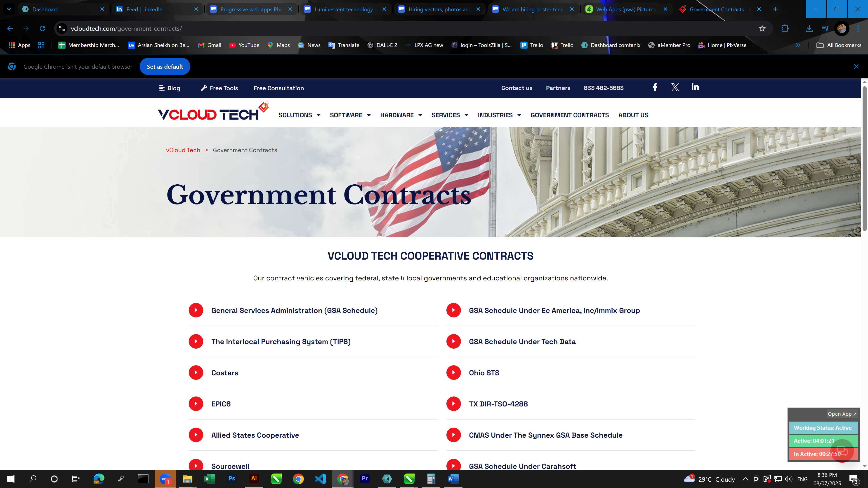Screen dimensions: 868x488
Task: Reload the page with the refresh icon
Action: (42, 29)
